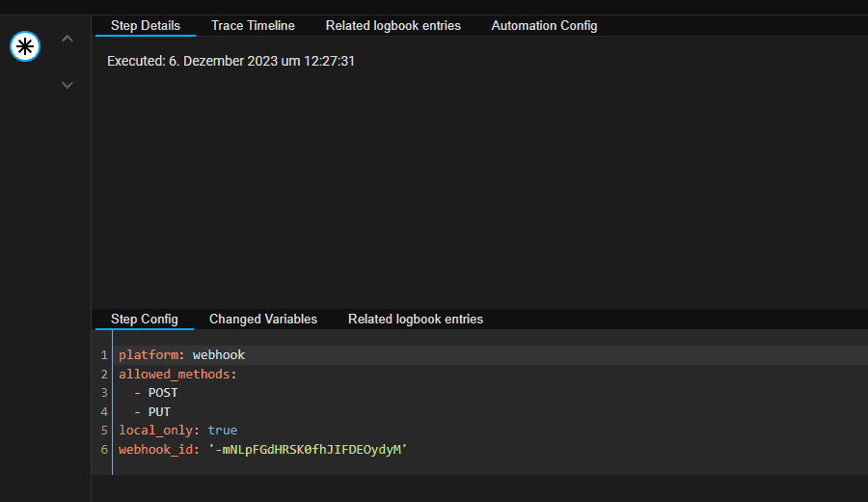Click line number 6 in the gutter
The width and height of the screenshot is (868, 502).
pyautogui.click(x=103, y=450)
